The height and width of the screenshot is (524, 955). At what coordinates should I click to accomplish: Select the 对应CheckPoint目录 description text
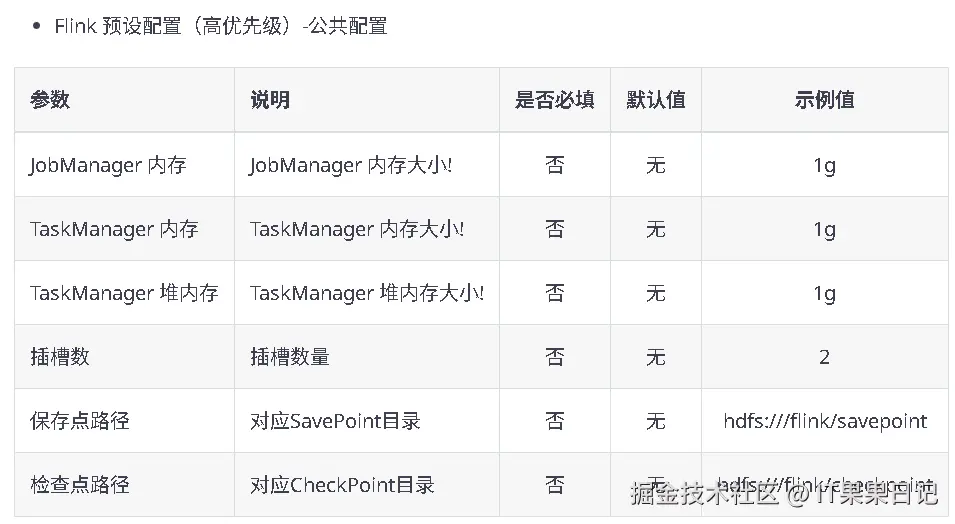coord(342,485)
